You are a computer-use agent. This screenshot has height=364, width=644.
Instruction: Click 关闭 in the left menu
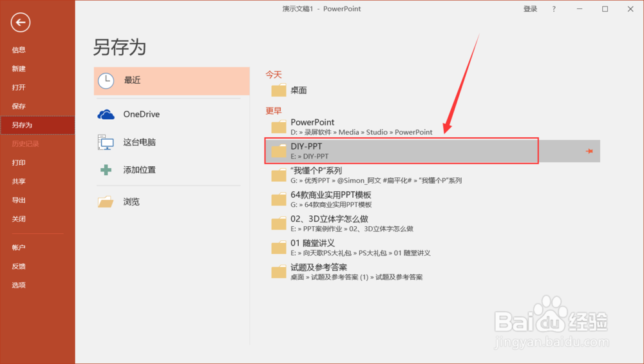[x=19, y=219]
